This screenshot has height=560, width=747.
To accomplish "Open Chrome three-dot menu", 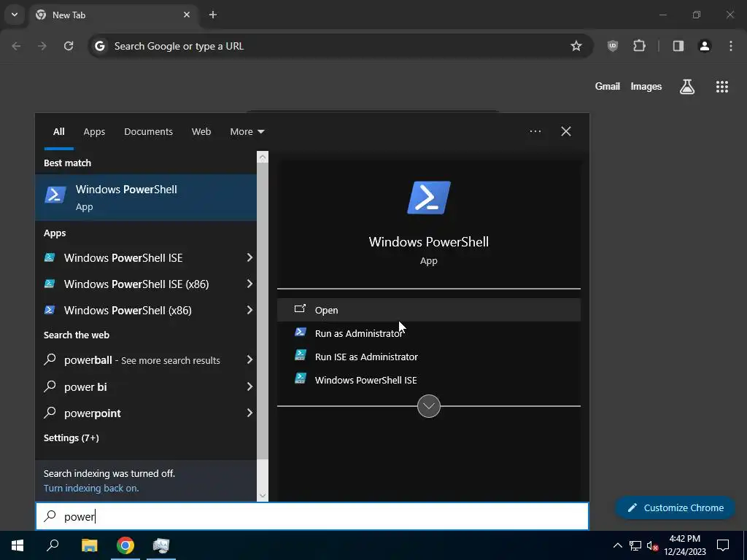I will pos(731,46).
